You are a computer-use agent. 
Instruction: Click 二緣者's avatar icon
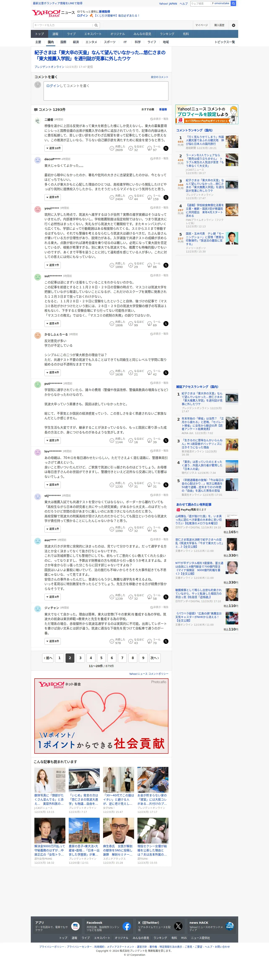[x=38, y=121]
